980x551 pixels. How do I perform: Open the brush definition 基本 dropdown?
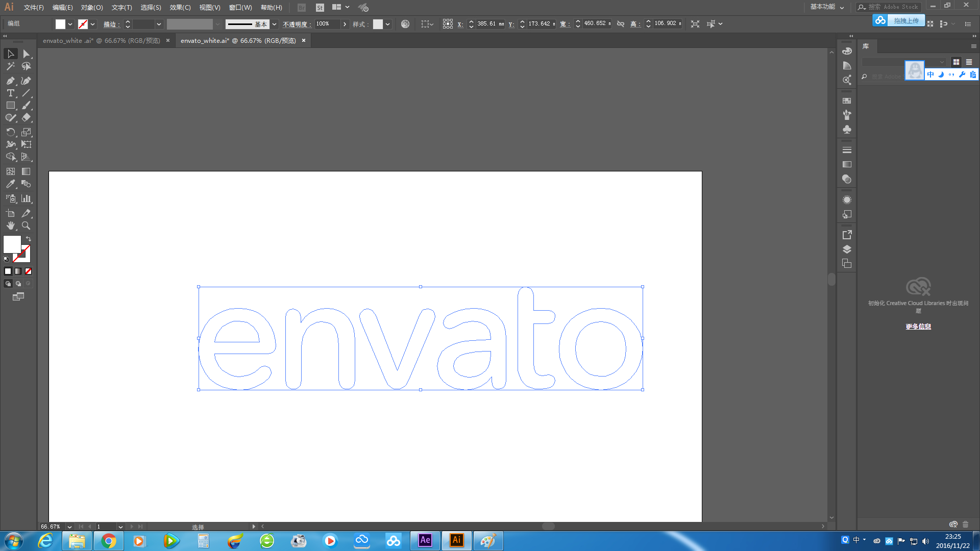[274, 24]
